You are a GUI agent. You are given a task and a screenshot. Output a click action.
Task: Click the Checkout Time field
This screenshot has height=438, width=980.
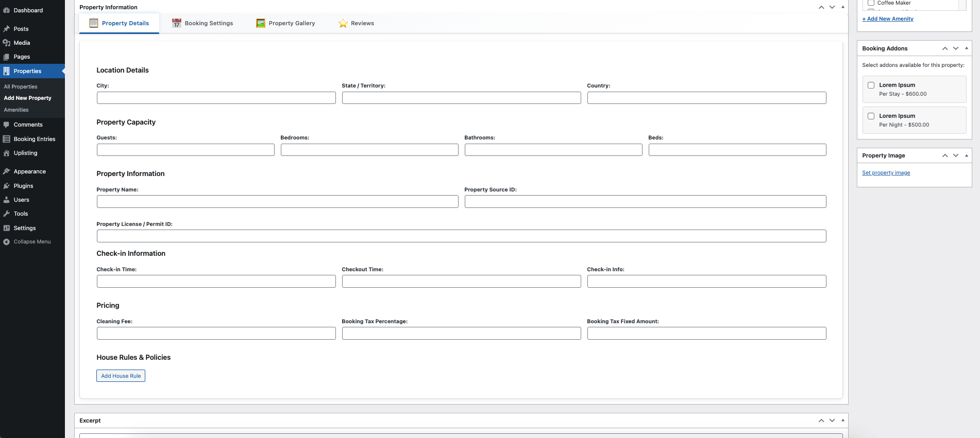462,282
